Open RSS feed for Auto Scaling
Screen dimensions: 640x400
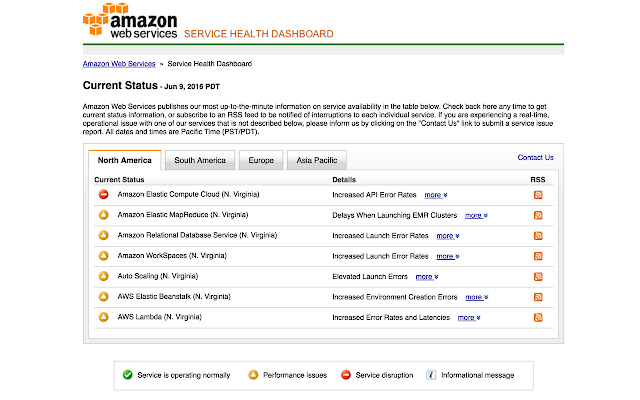click(538, 276)
